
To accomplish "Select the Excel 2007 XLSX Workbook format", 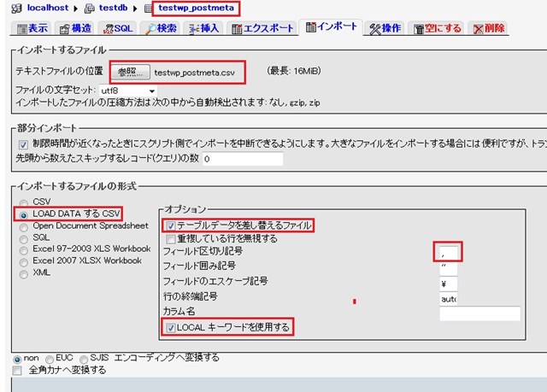I will pos(23,261).
